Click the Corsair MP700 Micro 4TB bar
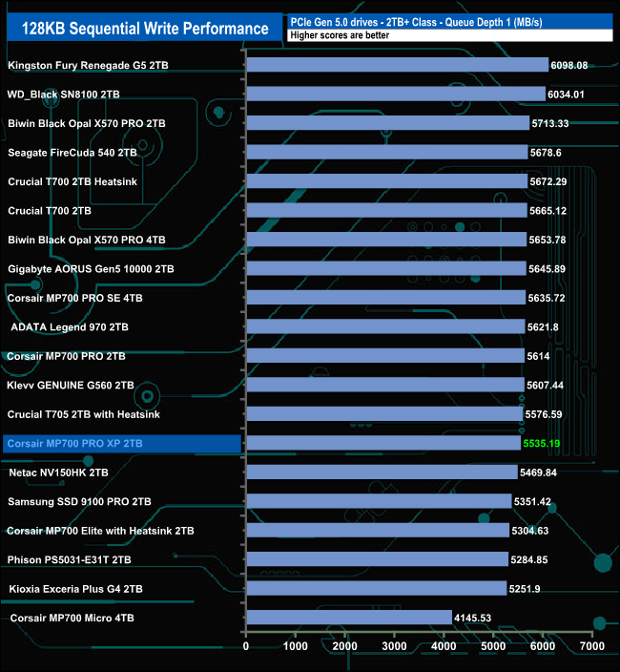 pyautogui.click(x=349, y=618)
